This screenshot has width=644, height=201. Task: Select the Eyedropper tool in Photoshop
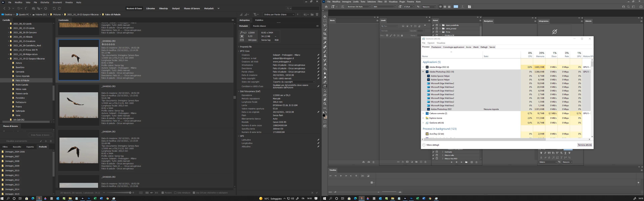[x=325, y=43]
